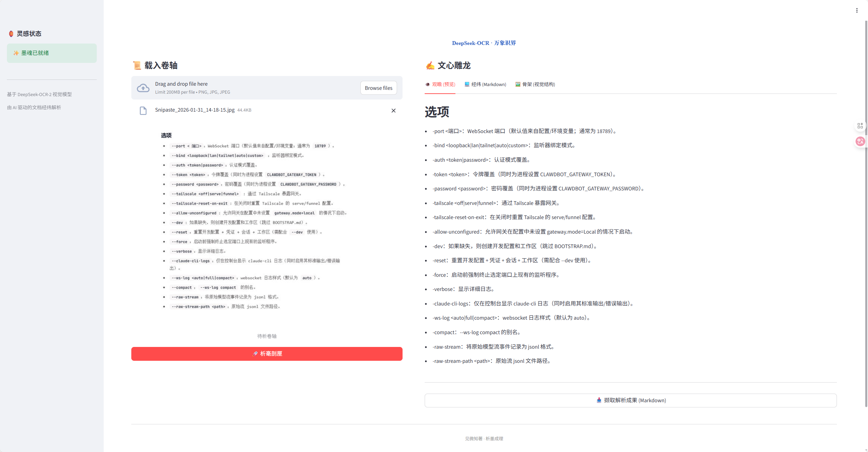Image resolution: width=868 pixels, height=452 pixels.
Task: Click the translate floating icon
Action: coord(860,141)
